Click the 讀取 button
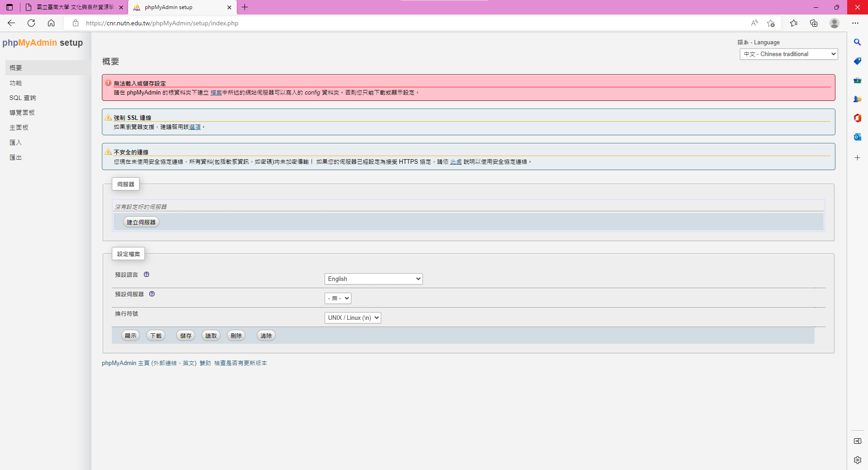Viewport: 868px width, 470px height. point(211,336)
